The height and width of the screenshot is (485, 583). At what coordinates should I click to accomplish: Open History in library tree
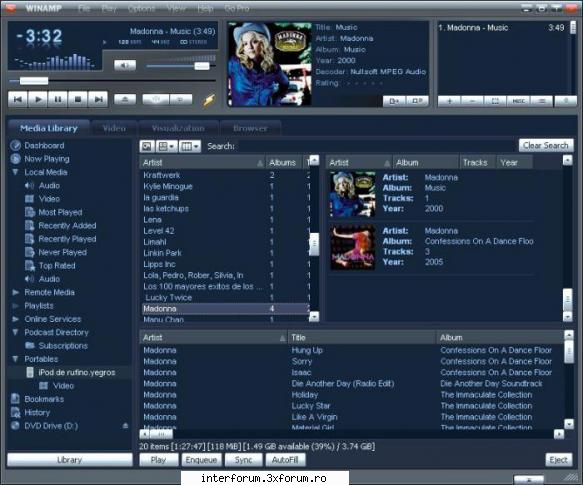point(37,412)
